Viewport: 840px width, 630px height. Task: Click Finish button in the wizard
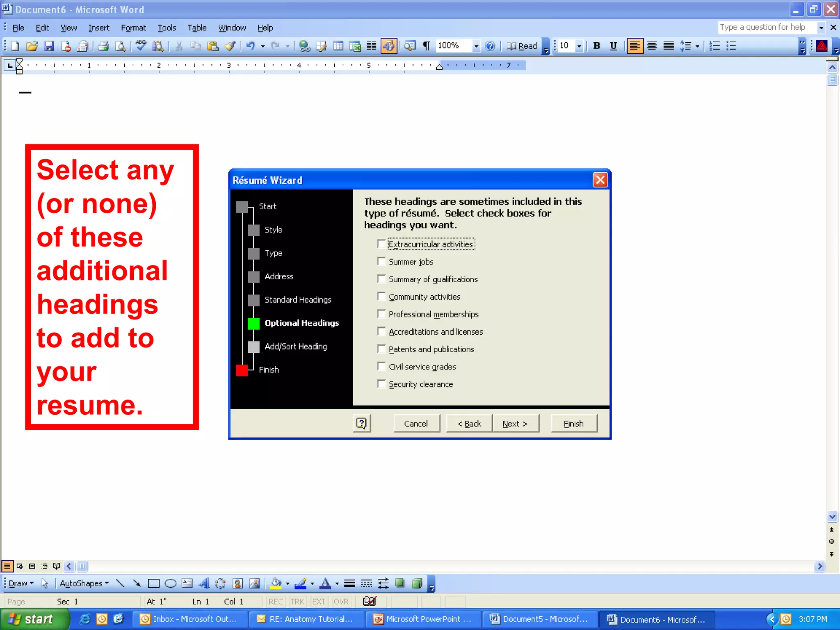click(574, 423)
